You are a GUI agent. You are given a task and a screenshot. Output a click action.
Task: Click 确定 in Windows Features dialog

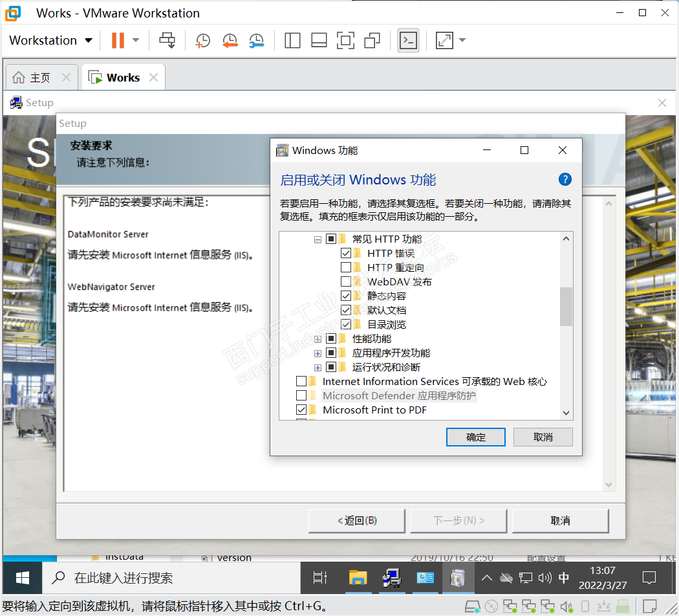click(476, 437)
